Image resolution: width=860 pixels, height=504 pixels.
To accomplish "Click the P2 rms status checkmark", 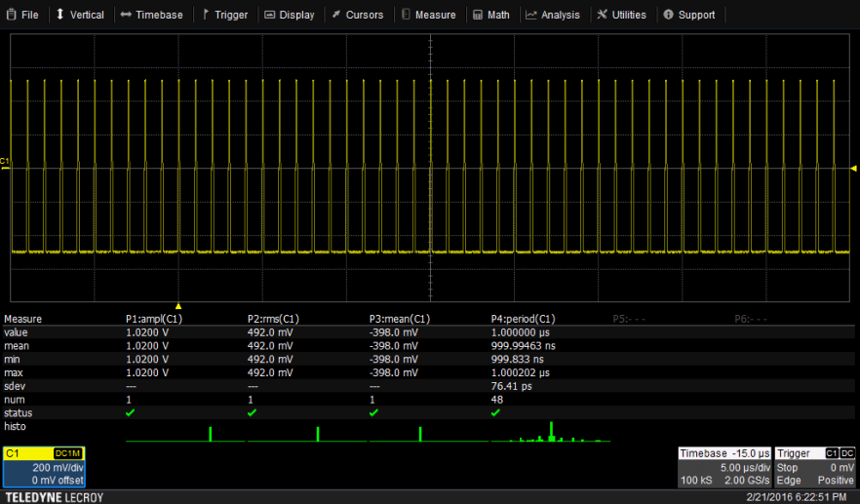I will 252,413.
